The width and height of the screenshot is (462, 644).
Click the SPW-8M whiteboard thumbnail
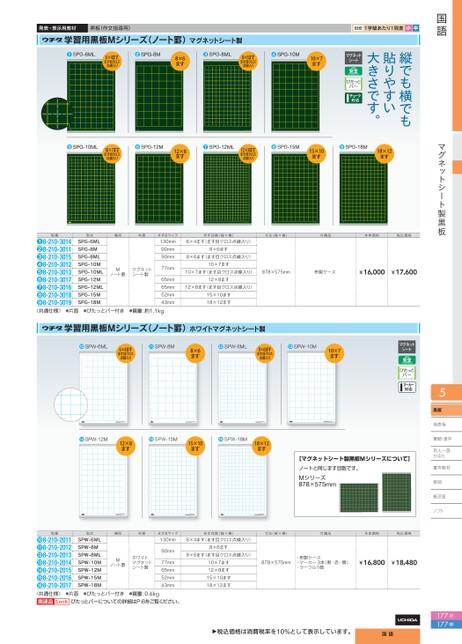click(173, 388)
